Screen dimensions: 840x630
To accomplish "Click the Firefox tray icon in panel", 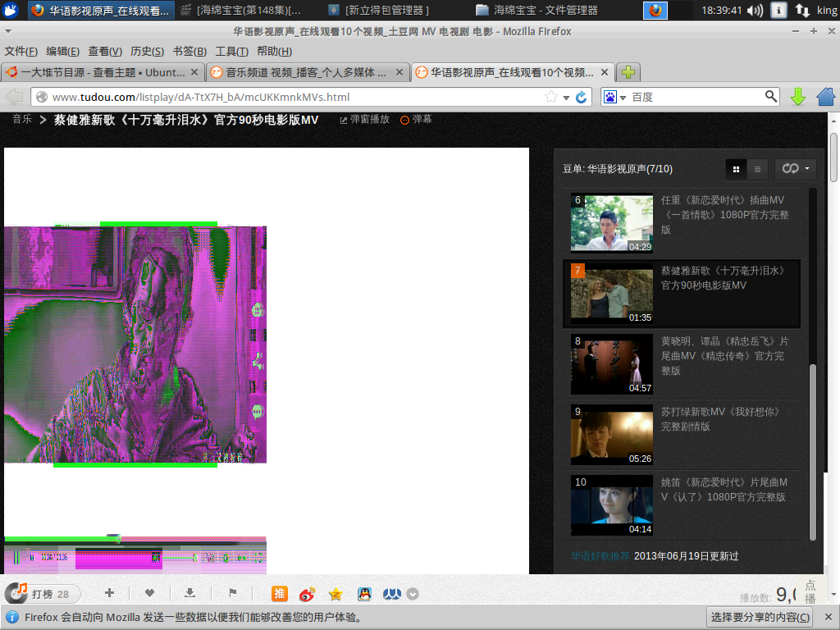I will click(655, 10).
